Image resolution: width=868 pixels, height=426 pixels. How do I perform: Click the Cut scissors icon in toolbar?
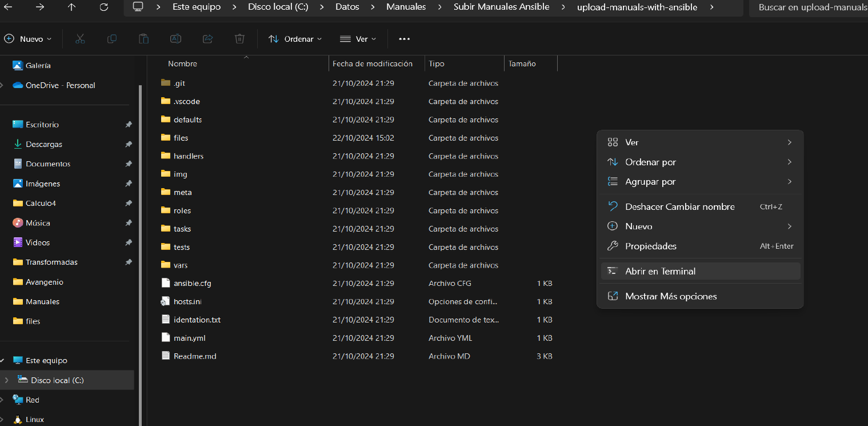click(80, 39)
